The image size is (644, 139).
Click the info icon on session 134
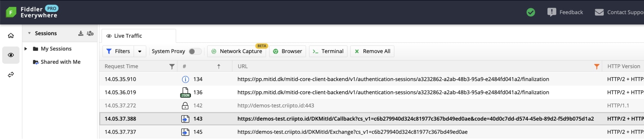[x=185, y=79]
